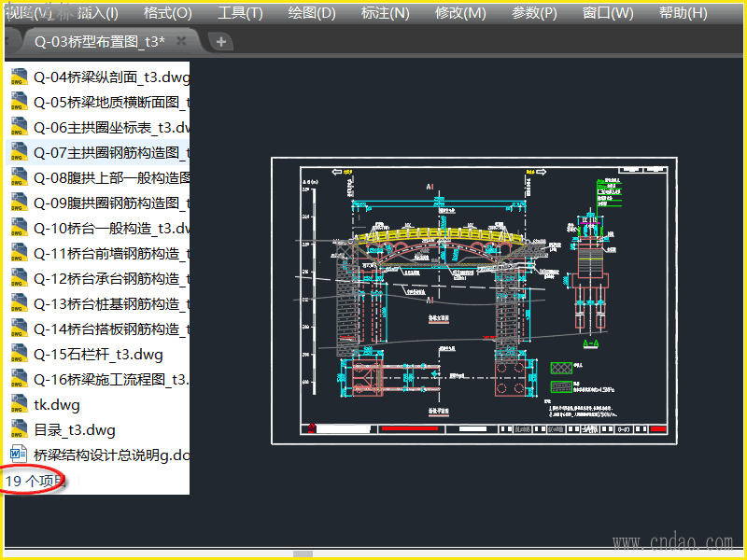The height and width of the screenshot is (560, 747).
Task: Open the 标注(N) menu
Action: [x=385, y=13]
